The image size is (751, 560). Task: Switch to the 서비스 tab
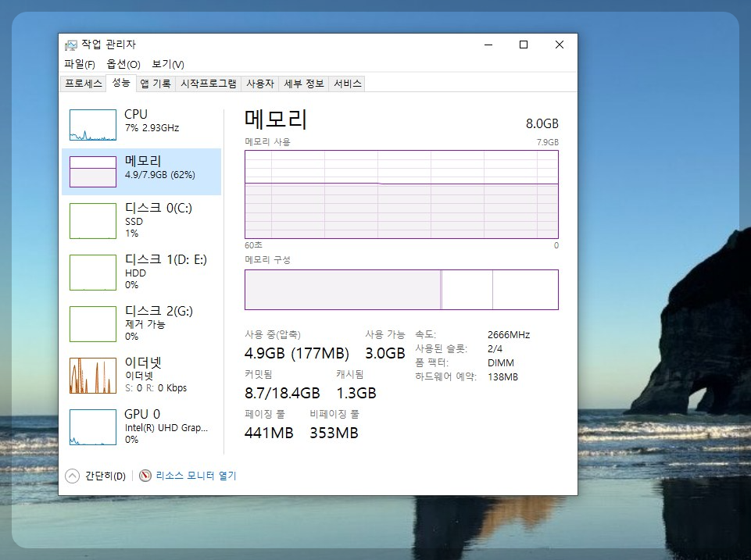[x=348, y=84]
